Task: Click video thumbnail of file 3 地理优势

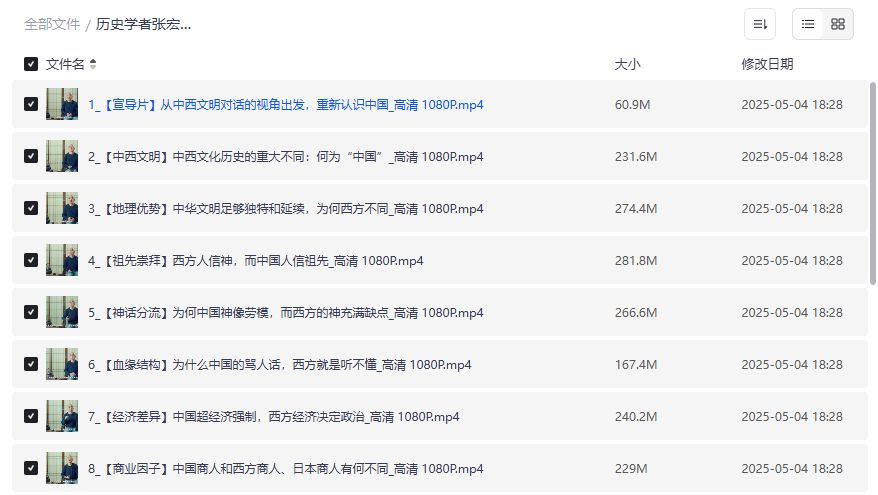Action: click(x=62, y=208)
